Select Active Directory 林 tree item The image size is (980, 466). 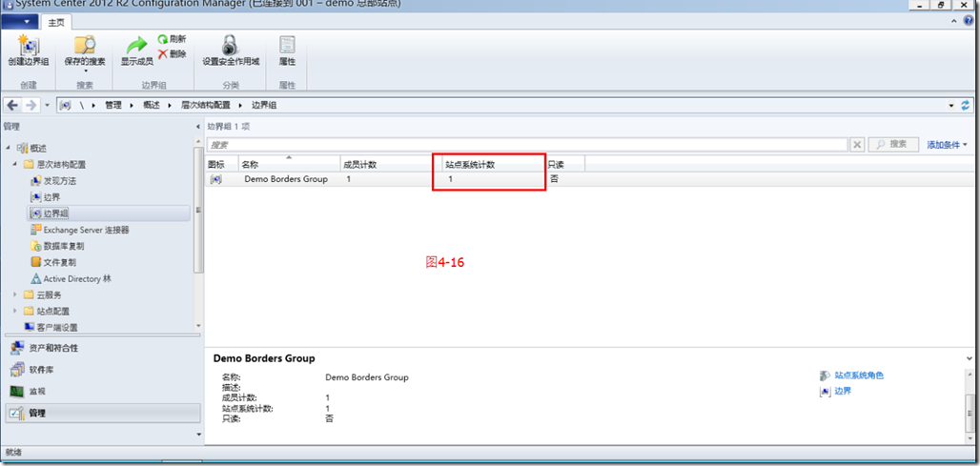[x=71, y=278]
